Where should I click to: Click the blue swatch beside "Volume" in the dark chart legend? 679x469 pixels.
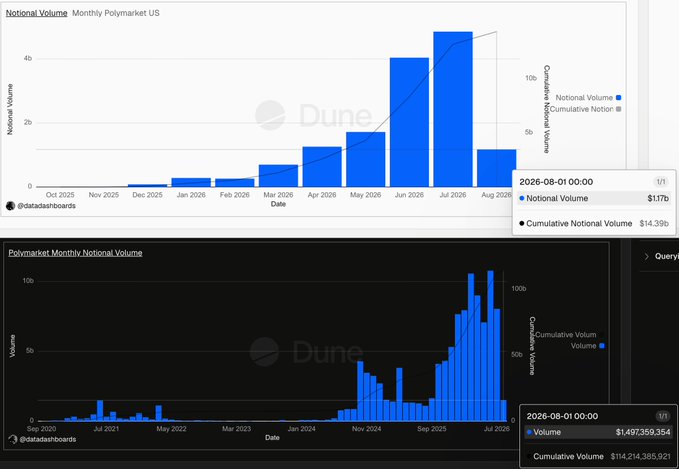[602, 346]
